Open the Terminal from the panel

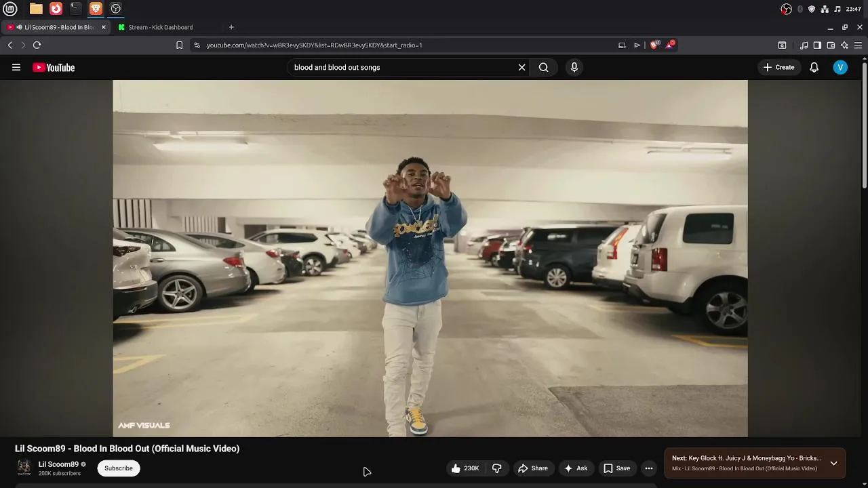pyautogui.click(x=75, y=9)
